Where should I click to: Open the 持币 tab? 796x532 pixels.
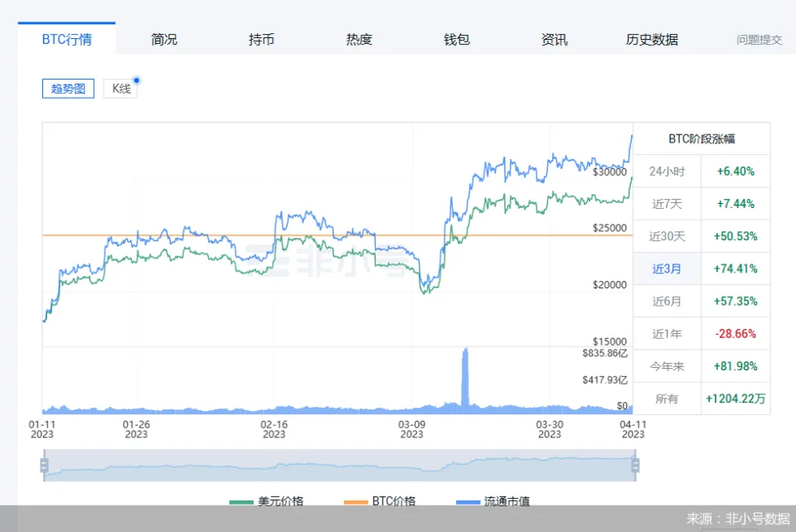261,39
